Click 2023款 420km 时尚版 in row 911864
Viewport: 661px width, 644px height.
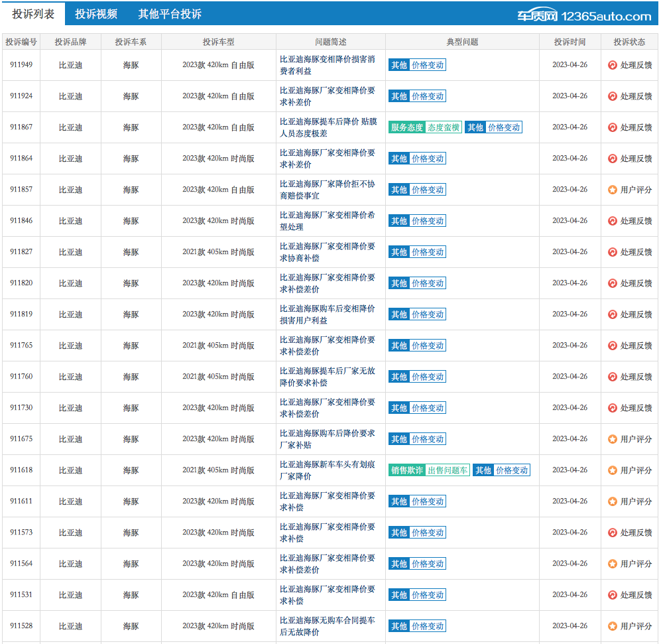[218, 159]
